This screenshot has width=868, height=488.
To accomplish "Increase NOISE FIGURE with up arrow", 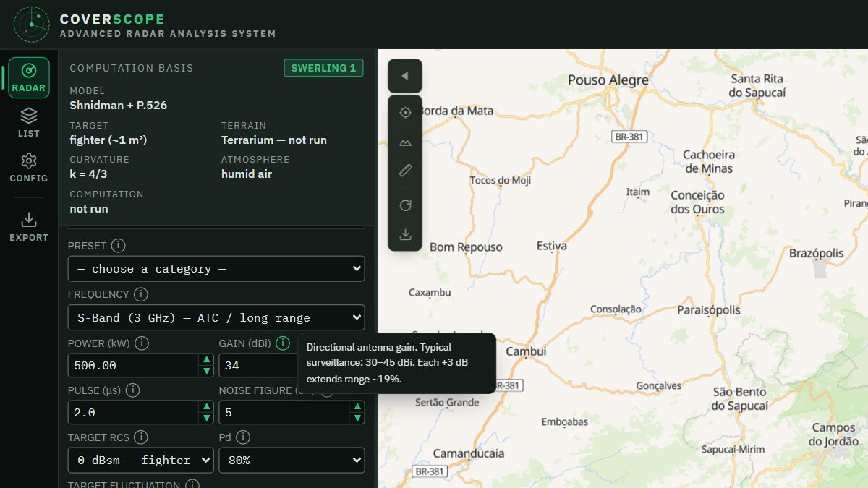I will coord(357,407).
